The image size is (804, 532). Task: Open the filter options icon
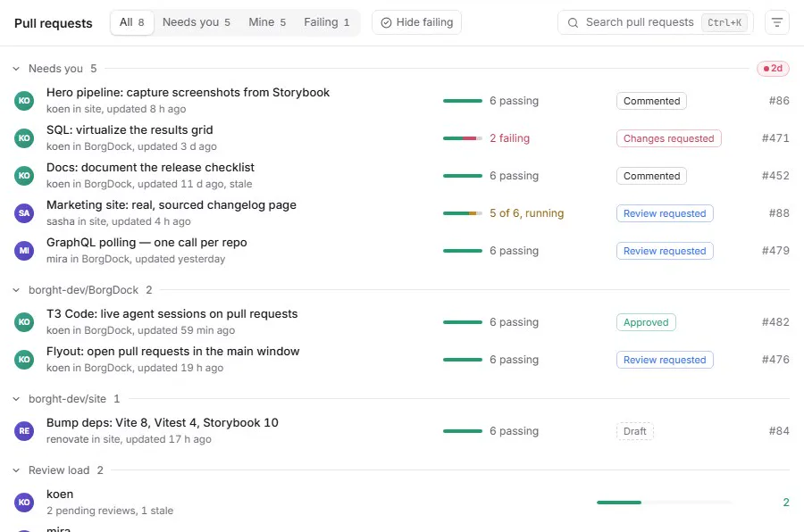coord(777,22)
